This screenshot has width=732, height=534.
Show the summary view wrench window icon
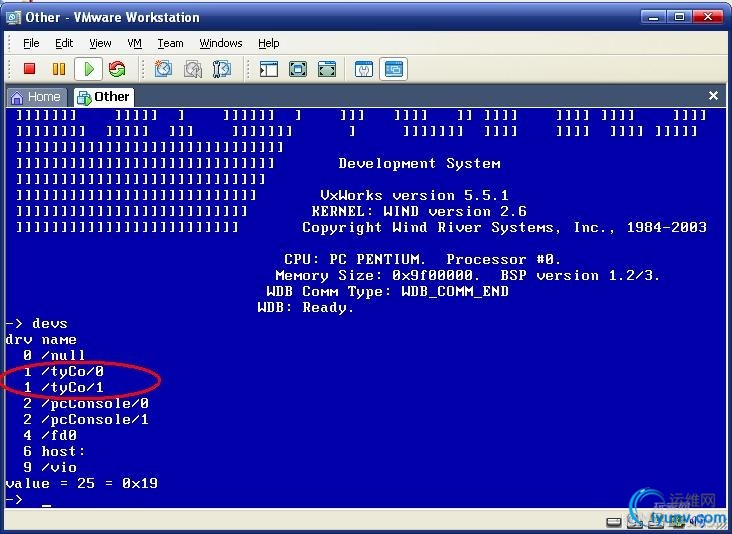(x=364, y=69)
